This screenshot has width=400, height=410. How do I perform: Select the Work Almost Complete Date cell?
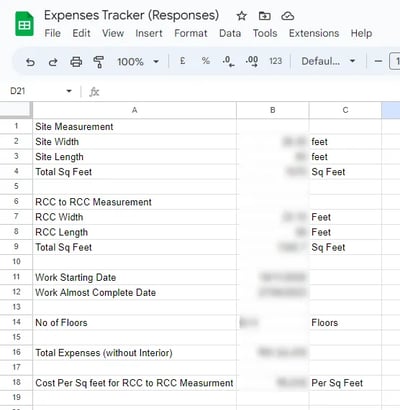tap(135, 292)
